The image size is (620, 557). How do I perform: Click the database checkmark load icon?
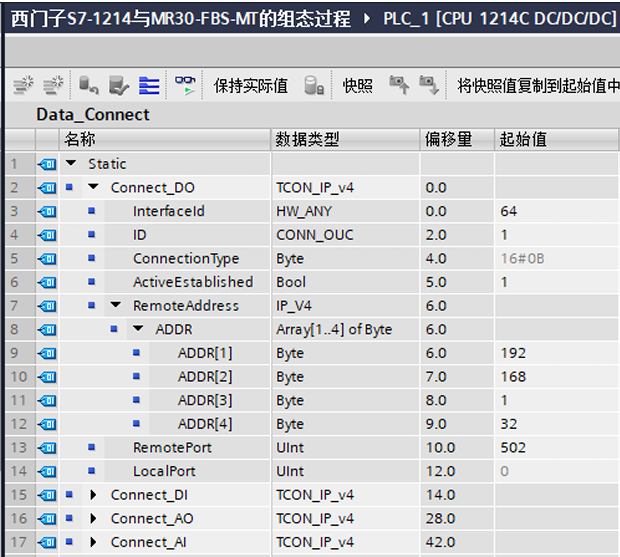(119, 85)
